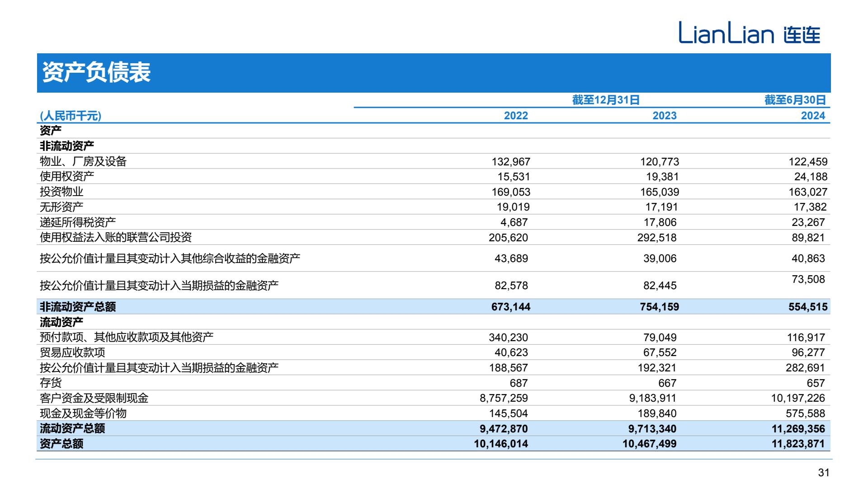Click the value 205,620
Screen dimensions: 868x488
[x=508, y=238]
